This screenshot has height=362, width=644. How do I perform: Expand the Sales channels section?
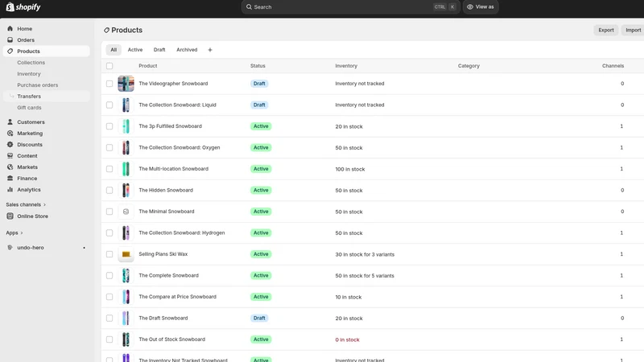[x=26, y=204]
